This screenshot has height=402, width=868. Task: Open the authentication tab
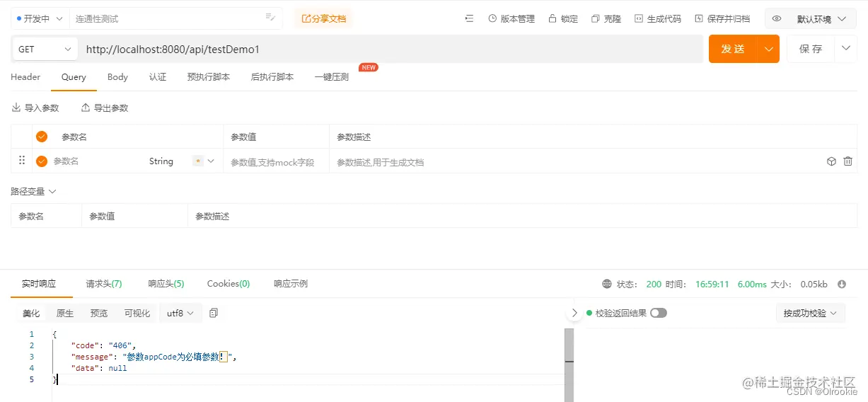pyautogui.click(x=158, y=77)
